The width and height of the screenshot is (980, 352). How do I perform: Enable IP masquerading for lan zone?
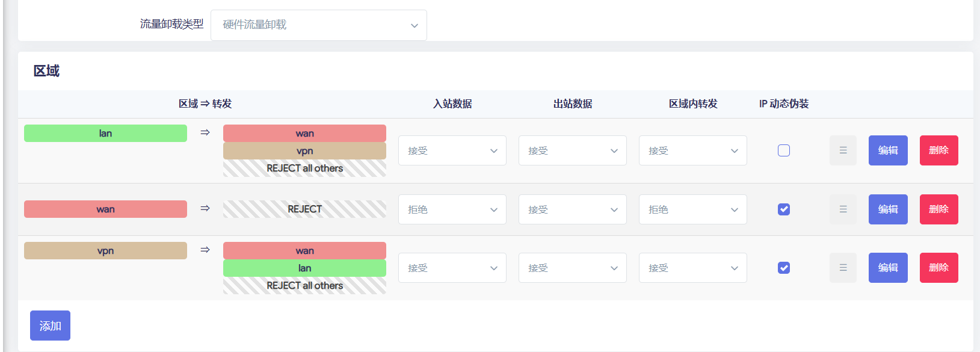(784, 150)
